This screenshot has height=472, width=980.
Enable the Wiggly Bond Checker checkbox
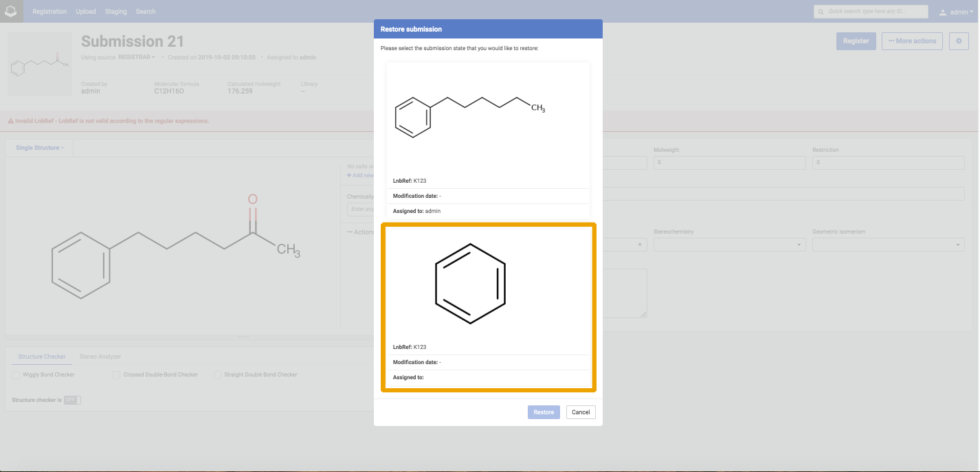coord(16,375)
